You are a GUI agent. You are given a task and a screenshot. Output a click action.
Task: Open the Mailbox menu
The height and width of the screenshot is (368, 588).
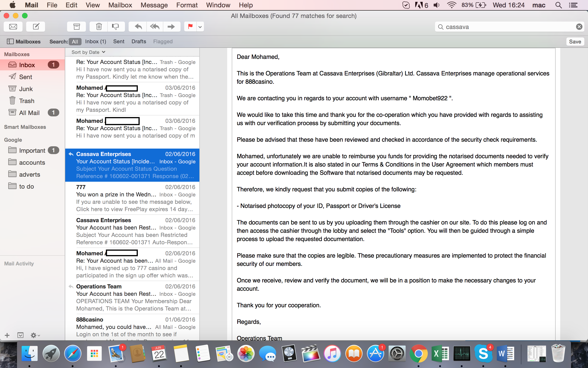click(x=120, y=5)
